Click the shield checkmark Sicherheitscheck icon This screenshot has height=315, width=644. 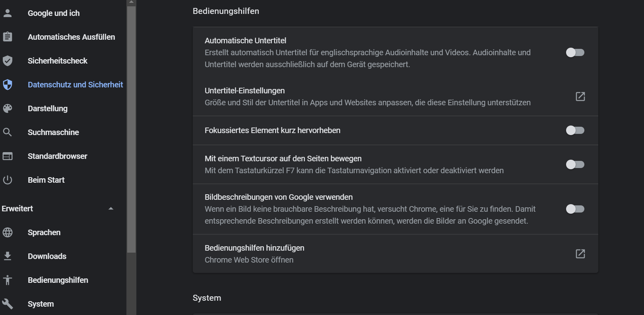(x=8, y=61)
